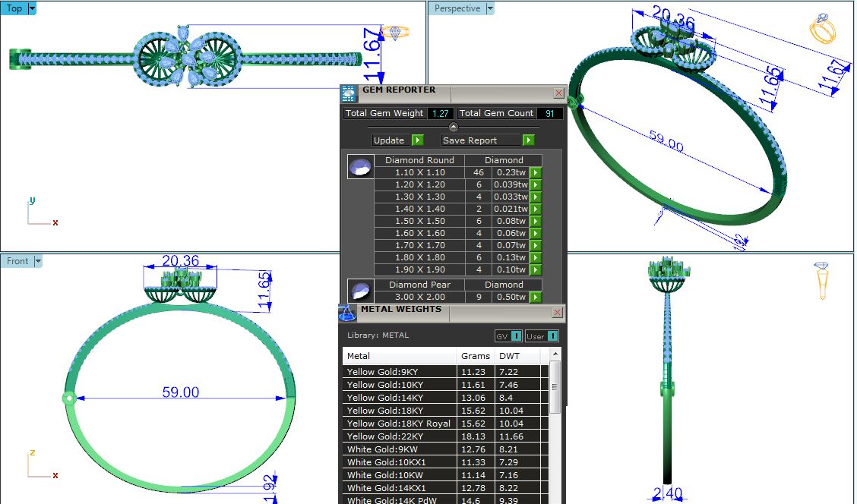Viewport: 857px width, 504px height.
Task: Click the Metal Weights list scrollbar thumb
Action: tap(555, 386)
